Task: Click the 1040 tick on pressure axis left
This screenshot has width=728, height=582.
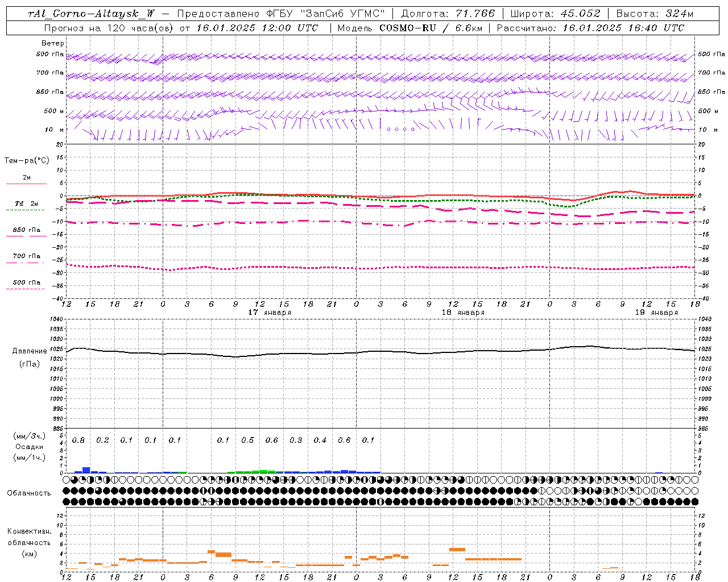Action: (x=55, y=319)
